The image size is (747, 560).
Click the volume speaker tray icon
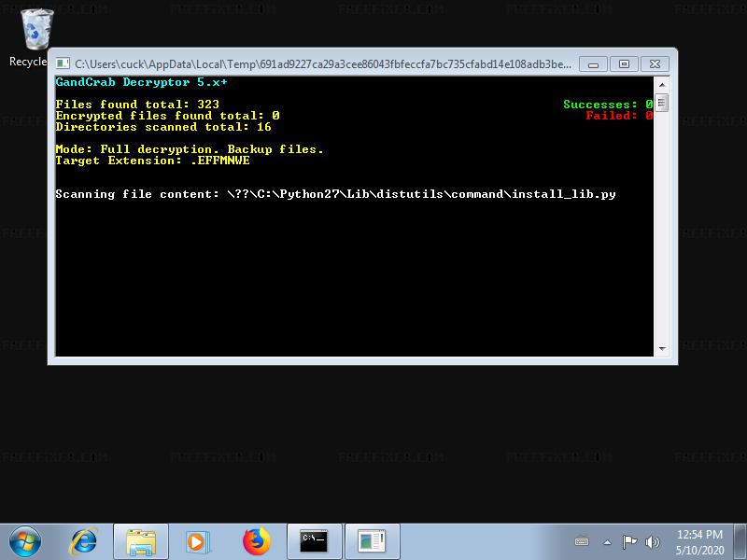(652, 542)
